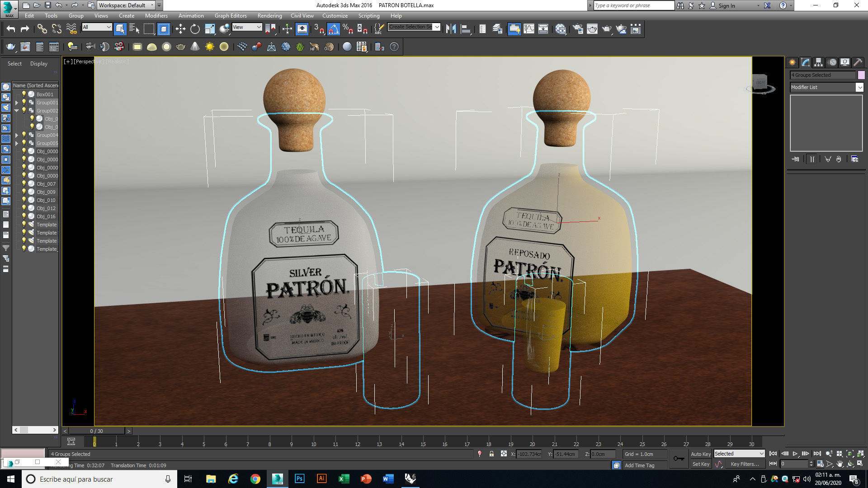
Task: Click the Align tool icon
Action: 466,29
